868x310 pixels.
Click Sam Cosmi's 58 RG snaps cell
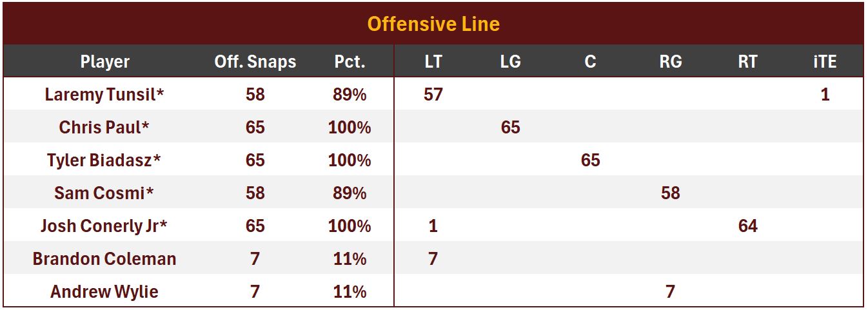670,193
